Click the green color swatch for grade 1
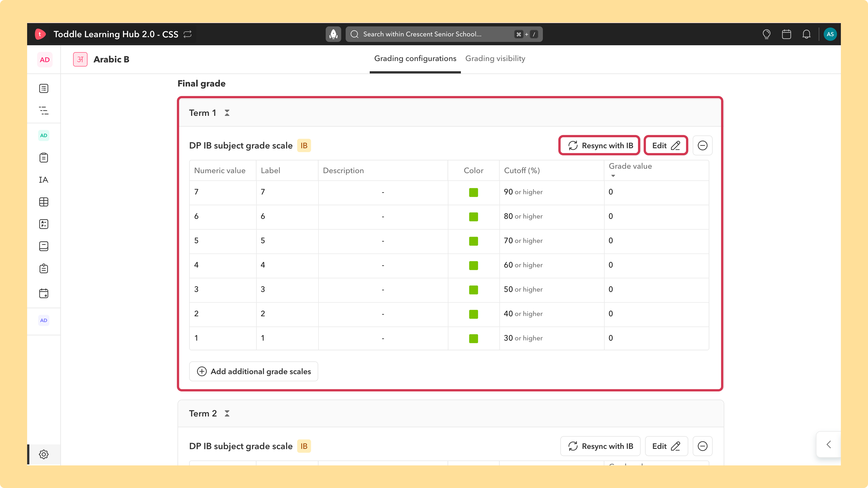Image resolution: width=868 pixels, height=488 pixels. pos(473,338)
